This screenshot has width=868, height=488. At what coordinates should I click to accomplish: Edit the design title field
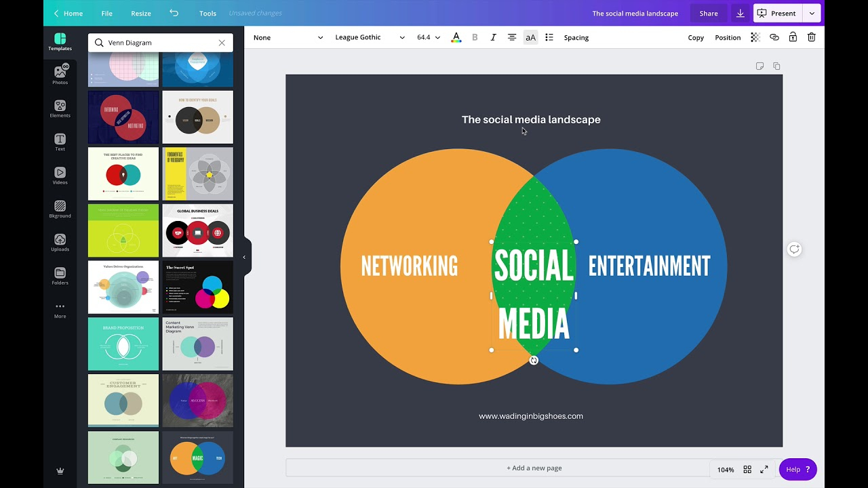tap(635, 13)
